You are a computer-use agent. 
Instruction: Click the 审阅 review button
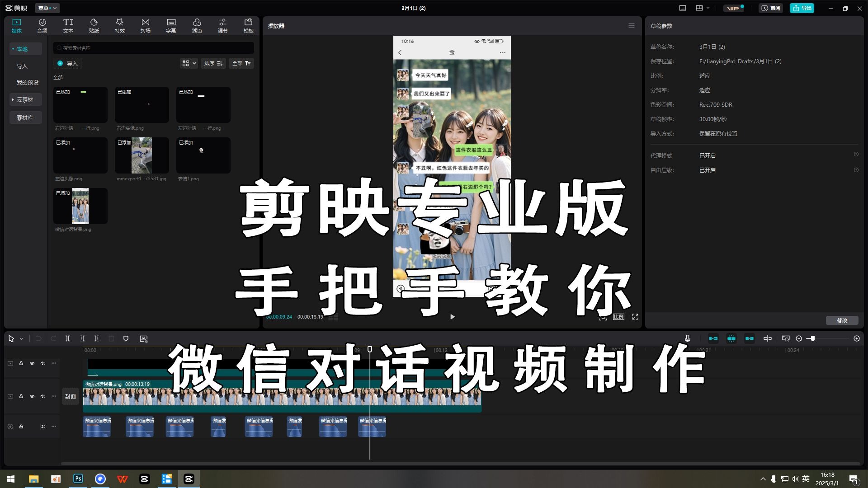point(771,8)
